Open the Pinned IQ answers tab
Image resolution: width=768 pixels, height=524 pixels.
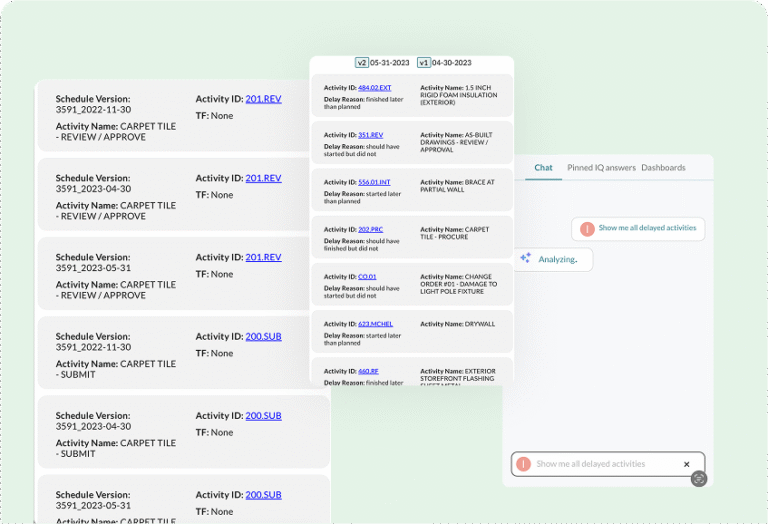click(x=601, y=167)
